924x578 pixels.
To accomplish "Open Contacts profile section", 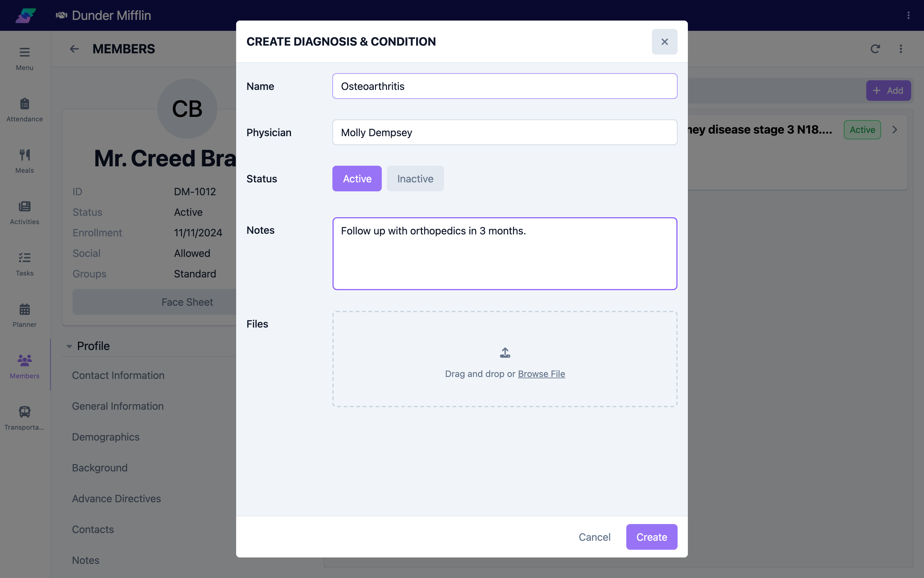I will pyautogui.click(x=93, y=530).
